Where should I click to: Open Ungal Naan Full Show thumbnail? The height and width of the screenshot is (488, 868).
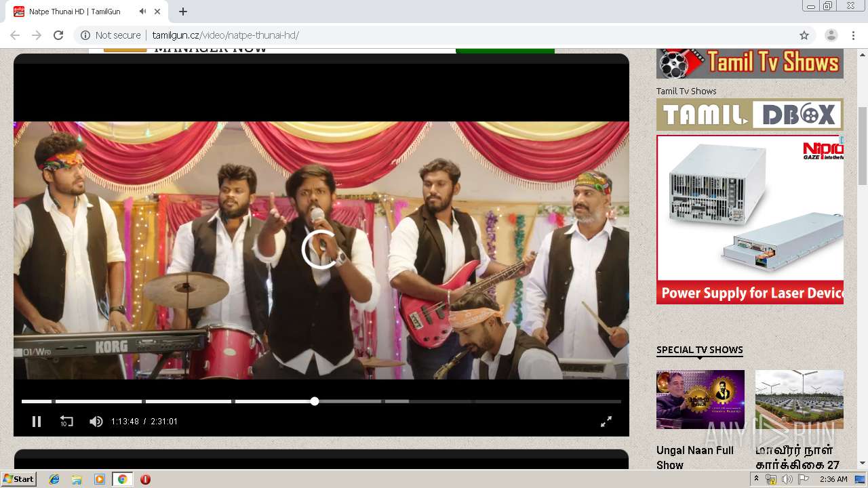(701, 399)
